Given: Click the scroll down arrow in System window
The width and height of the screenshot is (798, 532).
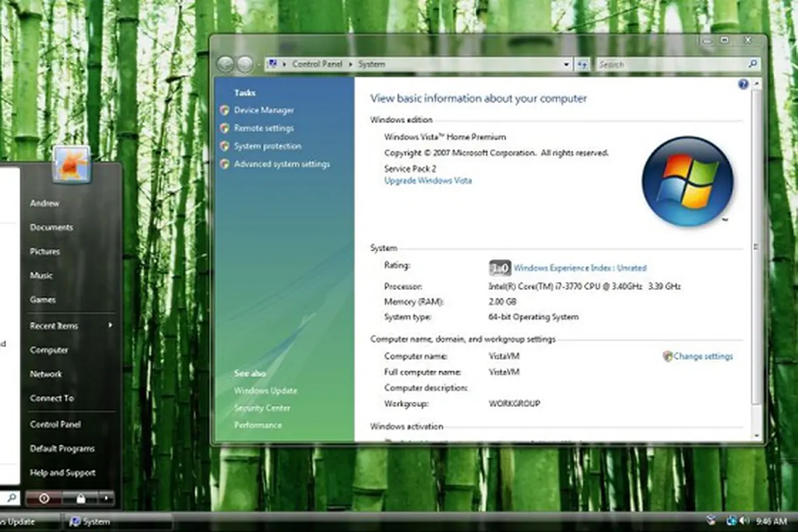Looking at the screenshot, I should (755, 435).
